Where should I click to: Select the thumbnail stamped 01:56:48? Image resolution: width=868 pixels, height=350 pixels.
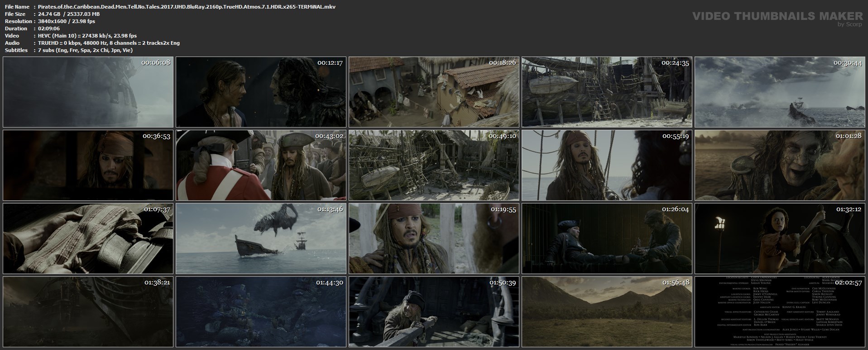tap(607, 312)
